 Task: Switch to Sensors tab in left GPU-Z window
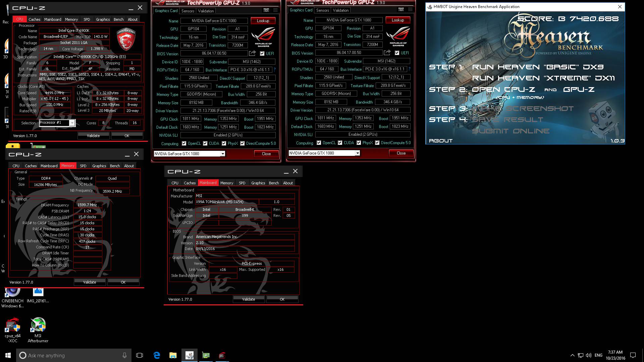click(188, 11)
